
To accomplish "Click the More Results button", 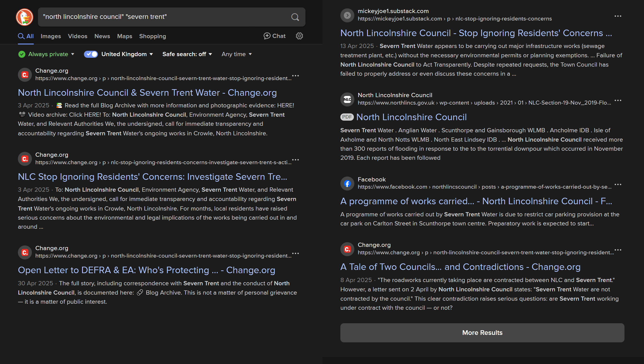I will pos(482,333).
